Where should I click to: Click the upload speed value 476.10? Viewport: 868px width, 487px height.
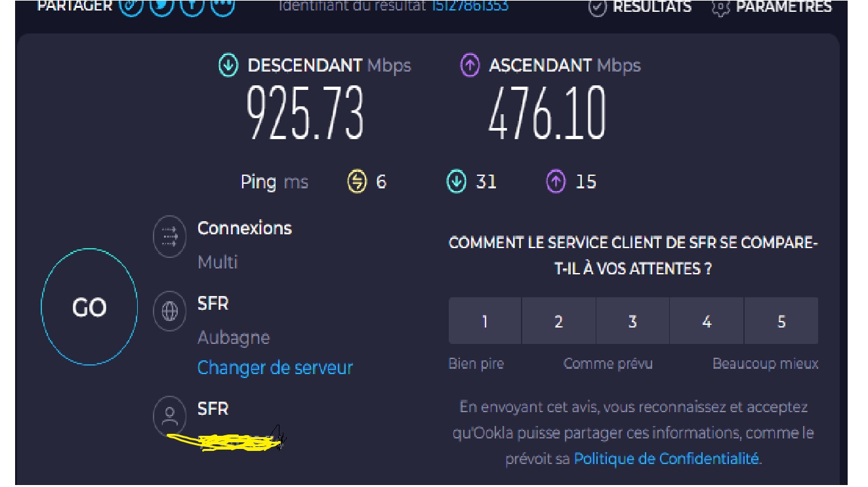click(547, 113)
